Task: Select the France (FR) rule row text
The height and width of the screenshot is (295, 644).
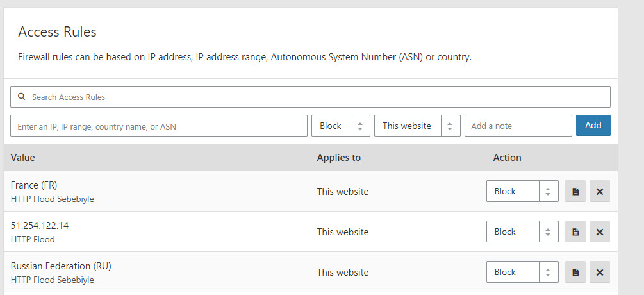Action: coord(34,185)
